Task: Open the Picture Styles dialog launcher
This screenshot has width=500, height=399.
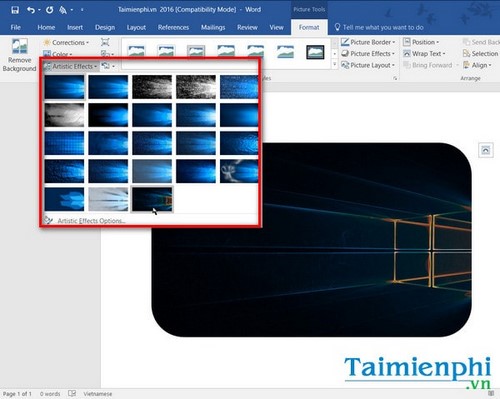Action: coord(395,78)
